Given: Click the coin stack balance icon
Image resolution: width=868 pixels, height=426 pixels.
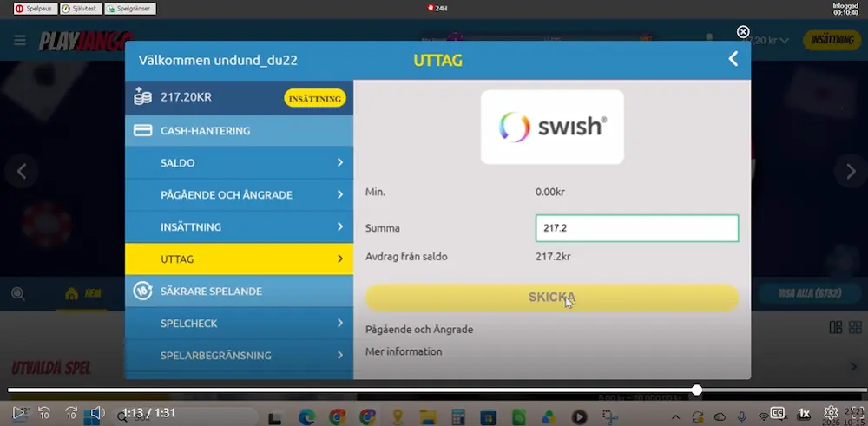Looking at the screenshot, I should coord(142,96).
